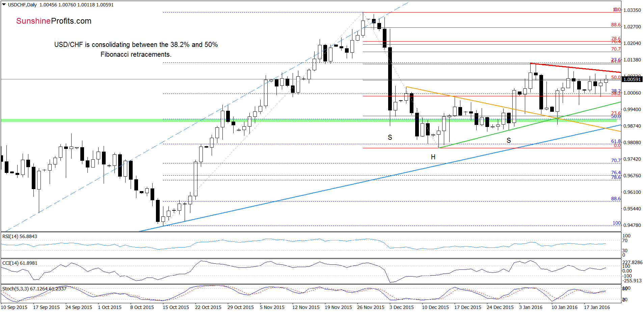This screenshot has width=644, height=312.
Task: Click the 3 Dec 2015 date label
Action: coord(402,307)
